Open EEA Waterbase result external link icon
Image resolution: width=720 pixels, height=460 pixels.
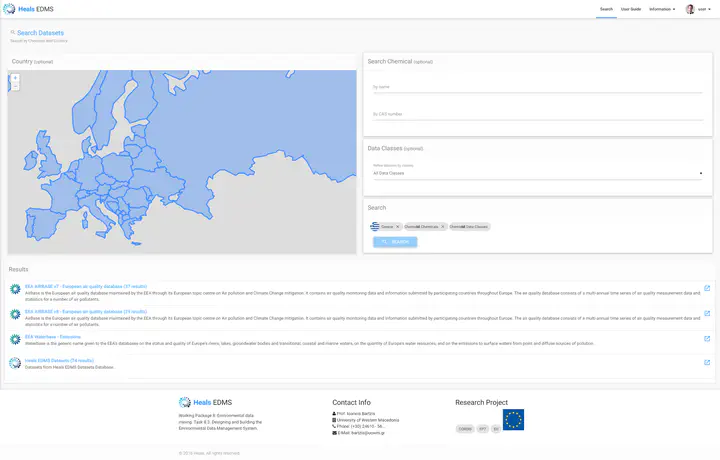coord(707,339)
